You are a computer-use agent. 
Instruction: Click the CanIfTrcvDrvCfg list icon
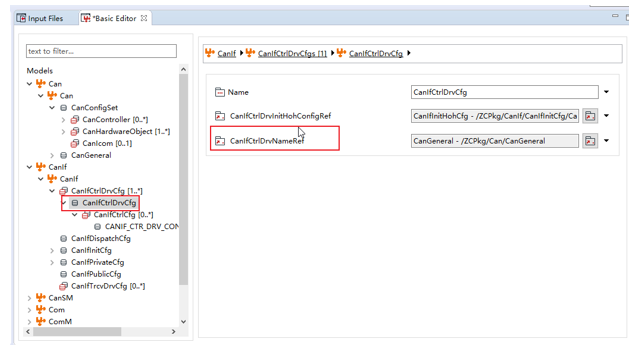pyautogui.click(x=64, y=286)
